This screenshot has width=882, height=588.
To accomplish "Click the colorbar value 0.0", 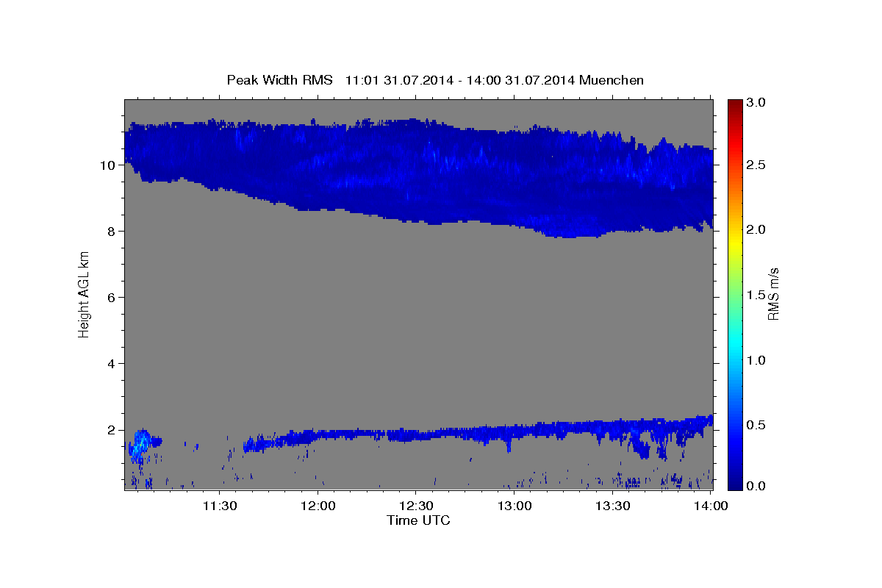I will click(756, 486).
